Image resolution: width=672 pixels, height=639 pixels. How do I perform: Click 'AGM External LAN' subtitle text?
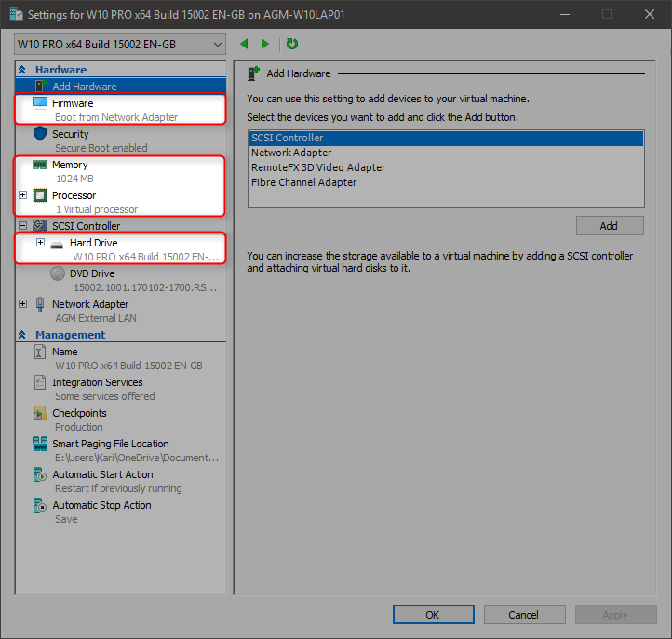tap(96, 318)
